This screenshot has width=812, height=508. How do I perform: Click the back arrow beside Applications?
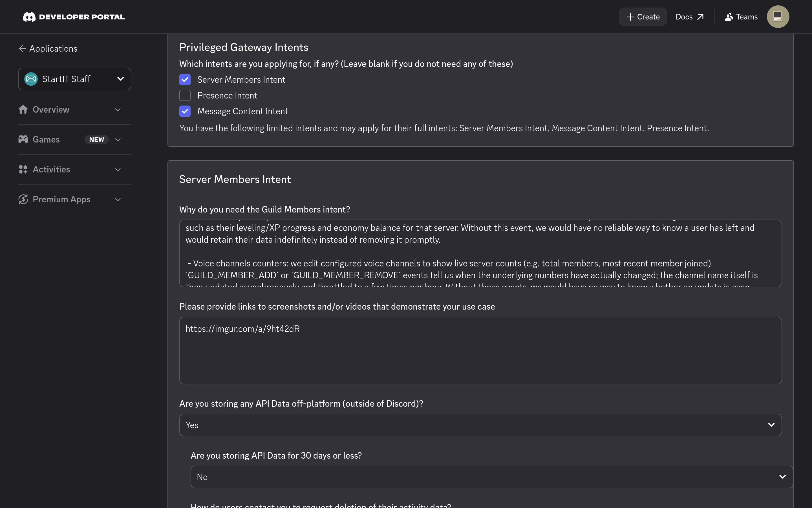(x=23, y=49)
